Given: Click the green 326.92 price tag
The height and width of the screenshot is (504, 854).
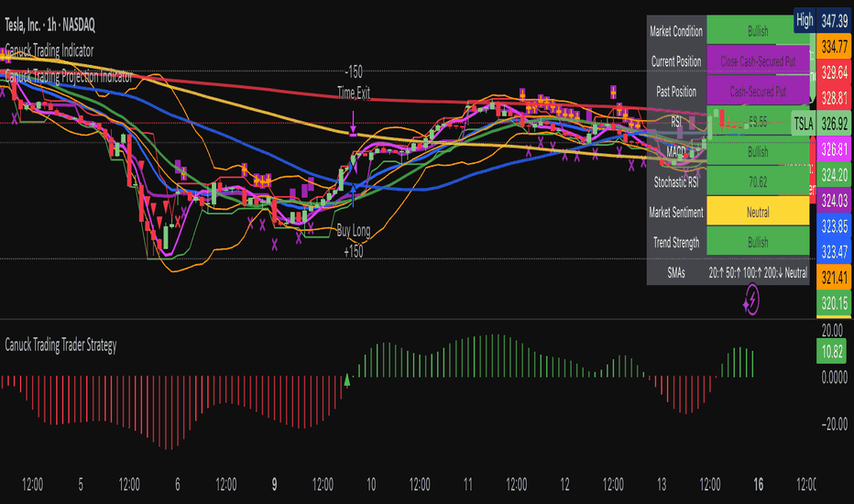Looking at the screenshot, I should pyautogui.click(x=835, y=124).
